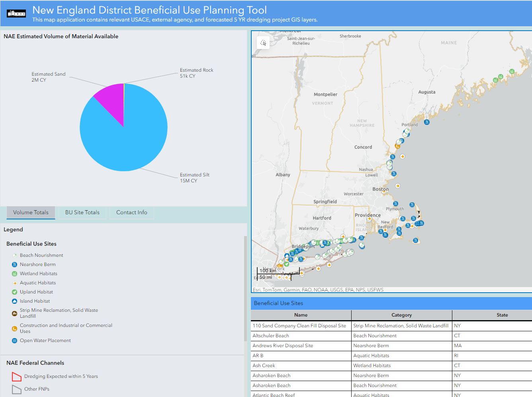Switch to the BU Site Totals tab
This screenshot has height=397, width=532.
[82, 213]
